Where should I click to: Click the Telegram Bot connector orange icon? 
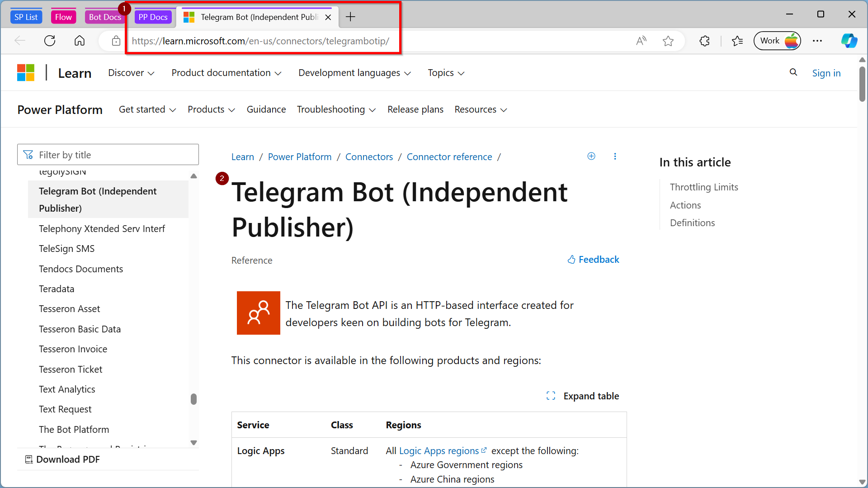pos(259,313)
